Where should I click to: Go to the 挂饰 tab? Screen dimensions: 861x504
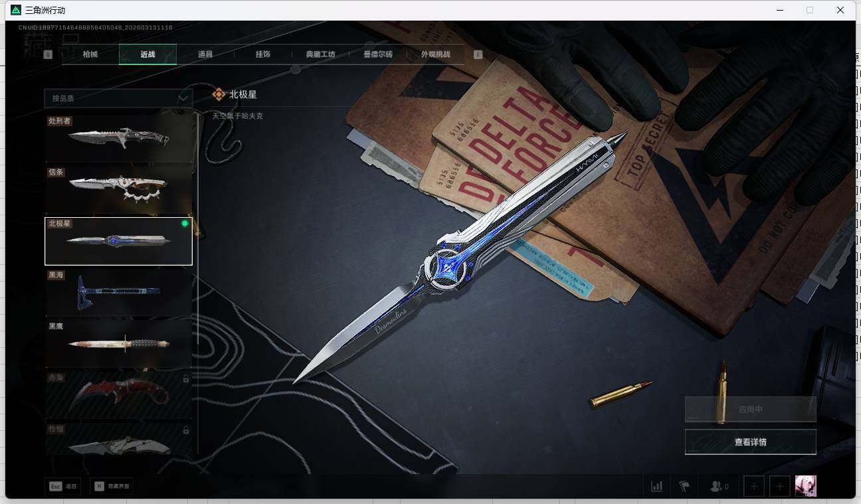263,54
